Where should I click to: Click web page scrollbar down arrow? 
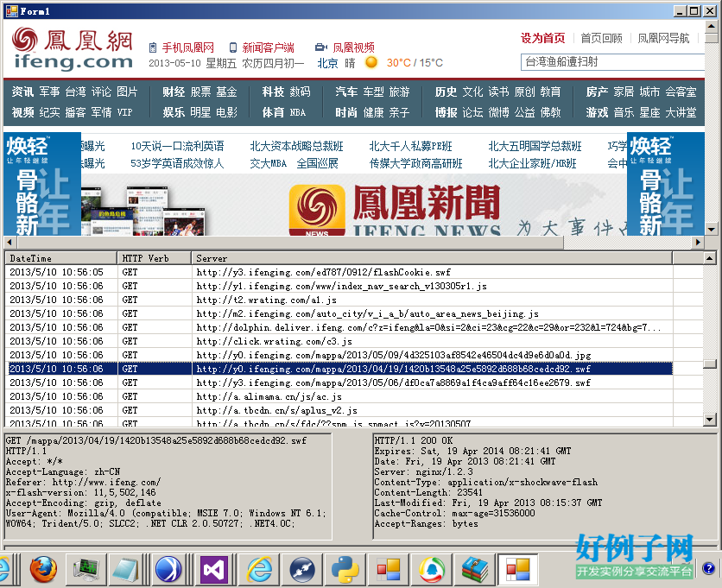point(711,230)
